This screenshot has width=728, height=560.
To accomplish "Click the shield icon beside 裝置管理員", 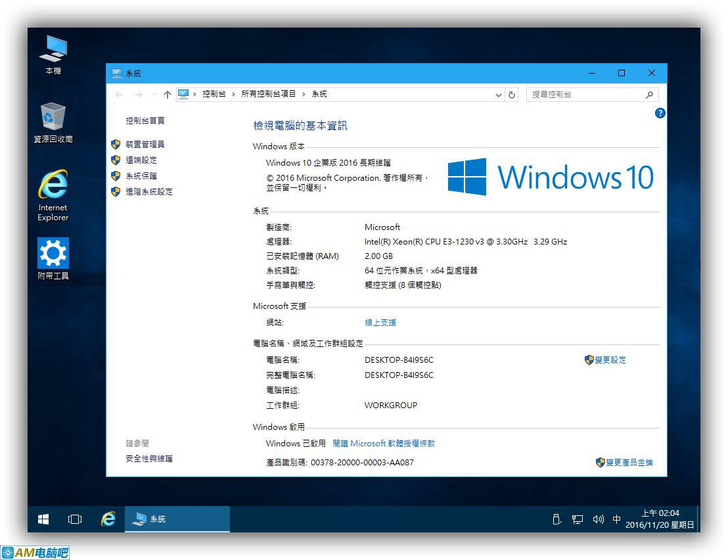I will 116,145.
